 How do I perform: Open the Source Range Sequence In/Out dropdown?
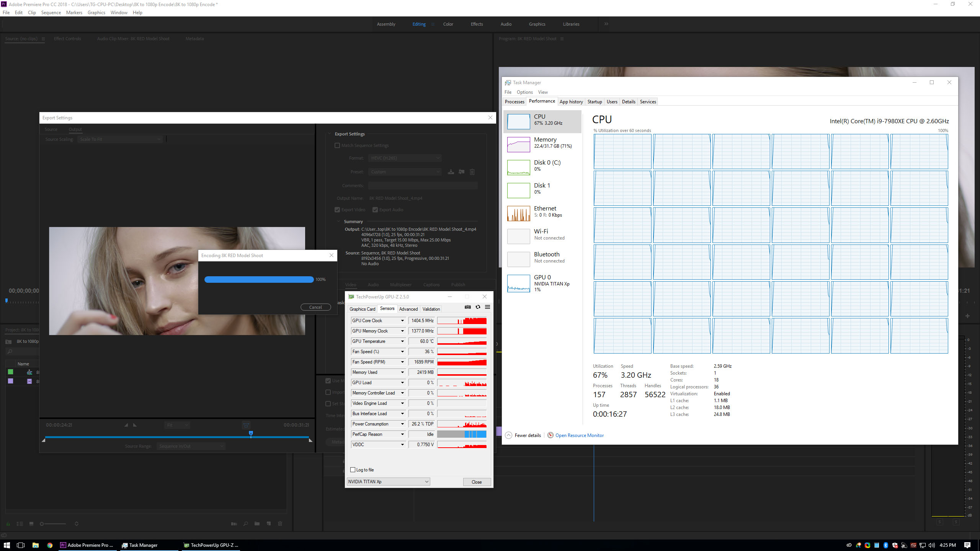pyautogui.click(x=191, y=446)
